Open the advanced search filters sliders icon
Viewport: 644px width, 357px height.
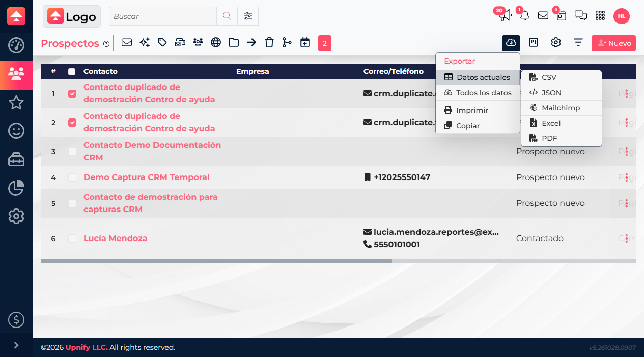[x=248, y=16]
